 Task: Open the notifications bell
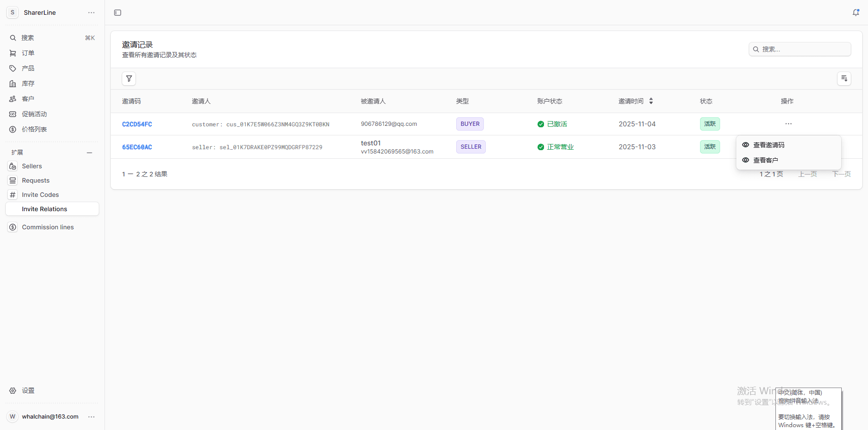856,13
